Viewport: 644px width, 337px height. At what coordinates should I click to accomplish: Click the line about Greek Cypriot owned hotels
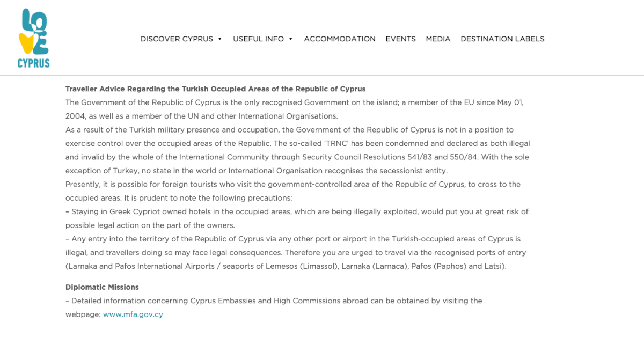click(297, 211)
